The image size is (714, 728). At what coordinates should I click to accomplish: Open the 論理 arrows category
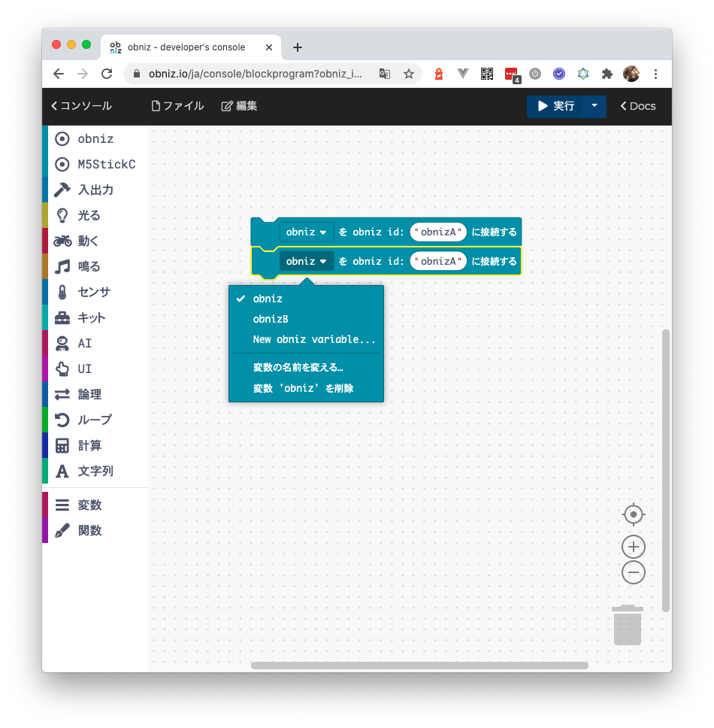coord(95,394)
